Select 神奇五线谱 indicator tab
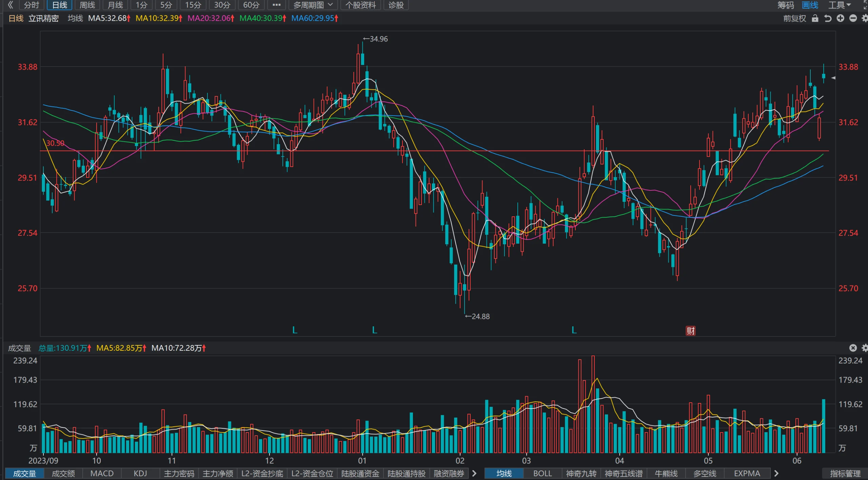868x480 pixels. [x=624, y=473]
